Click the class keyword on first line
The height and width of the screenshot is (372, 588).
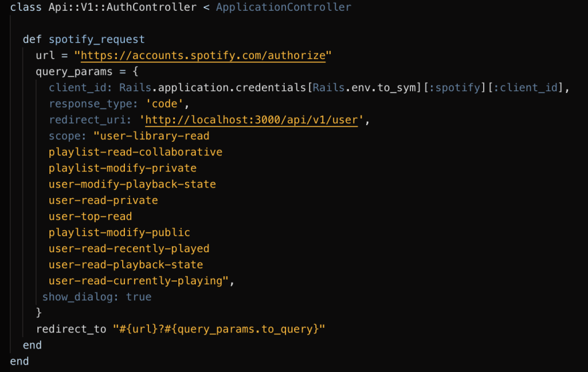(x=26, y=7)
